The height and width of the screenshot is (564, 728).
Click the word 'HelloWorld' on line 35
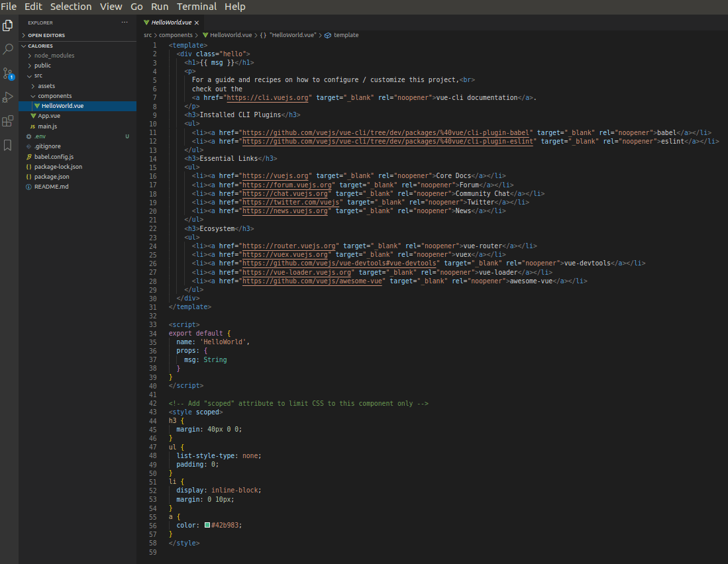[x=223, y=342]
